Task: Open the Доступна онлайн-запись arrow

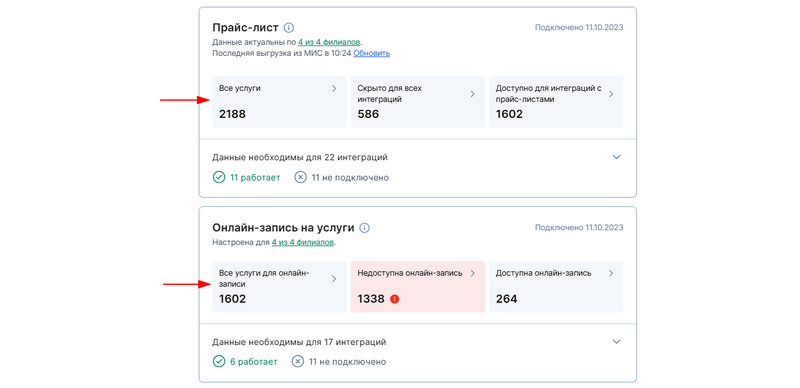Action: 611,273
